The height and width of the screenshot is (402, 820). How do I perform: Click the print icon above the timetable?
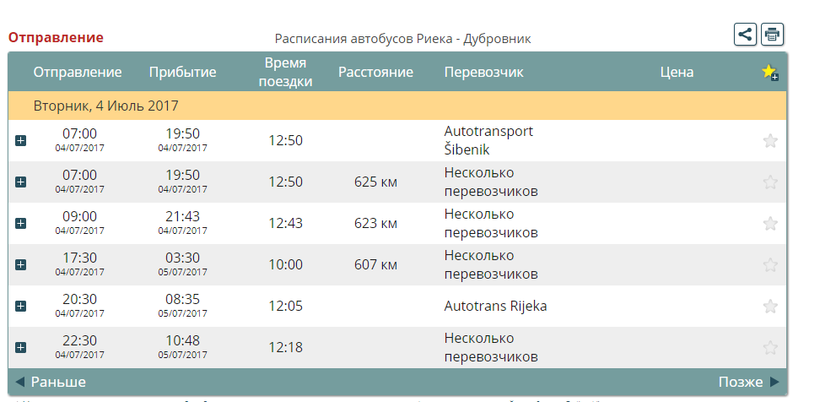pyautogui.click(x=772, y=34)
